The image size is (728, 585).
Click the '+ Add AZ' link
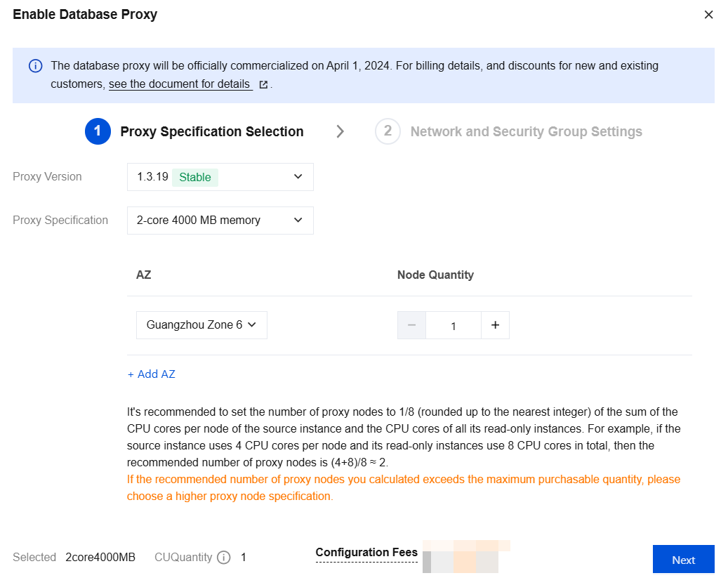pyautogui.click(x=152, y=374)
